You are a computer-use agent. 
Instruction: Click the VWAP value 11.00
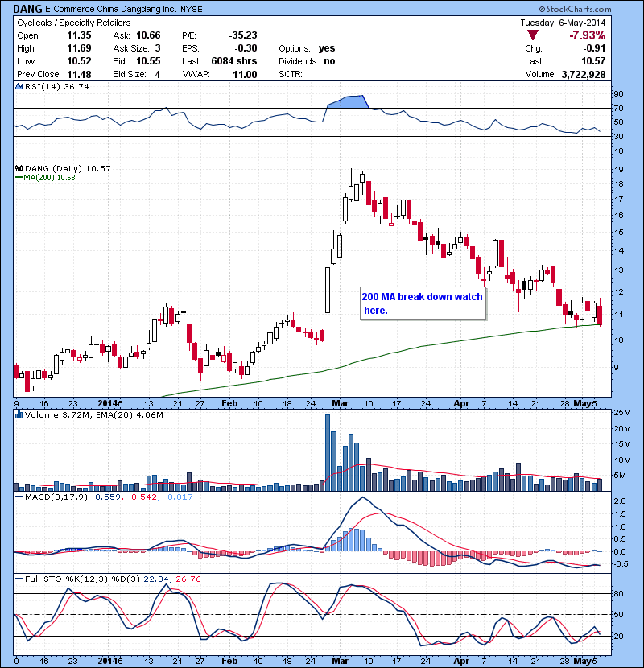245,74
